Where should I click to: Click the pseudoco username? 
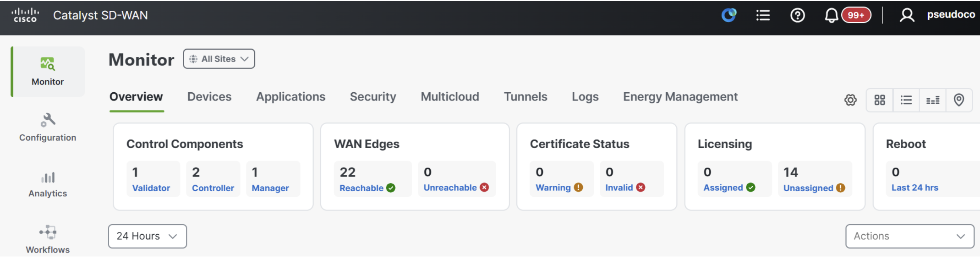[951, 14]
